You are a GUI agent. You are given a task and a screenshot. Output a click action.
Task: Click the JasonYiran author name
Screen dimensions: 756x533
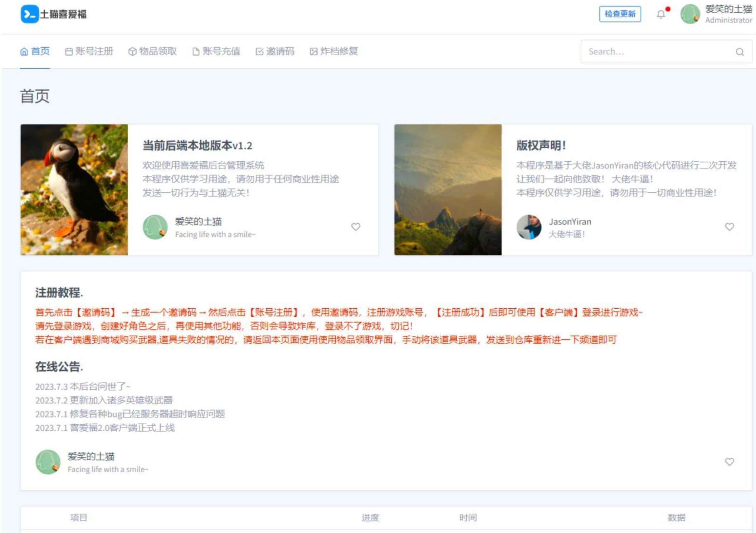click(x=570, y=221)
